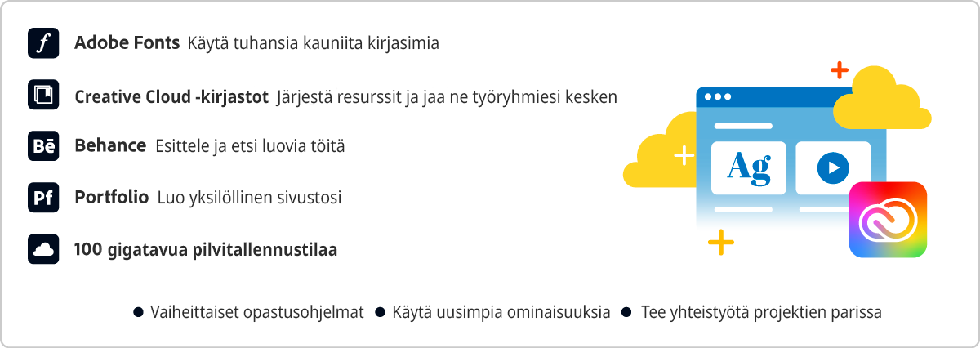Click Tee yhteistyötä projektien parissa item
The height and width of the screenshot is (348, 980).
point(760,313)
